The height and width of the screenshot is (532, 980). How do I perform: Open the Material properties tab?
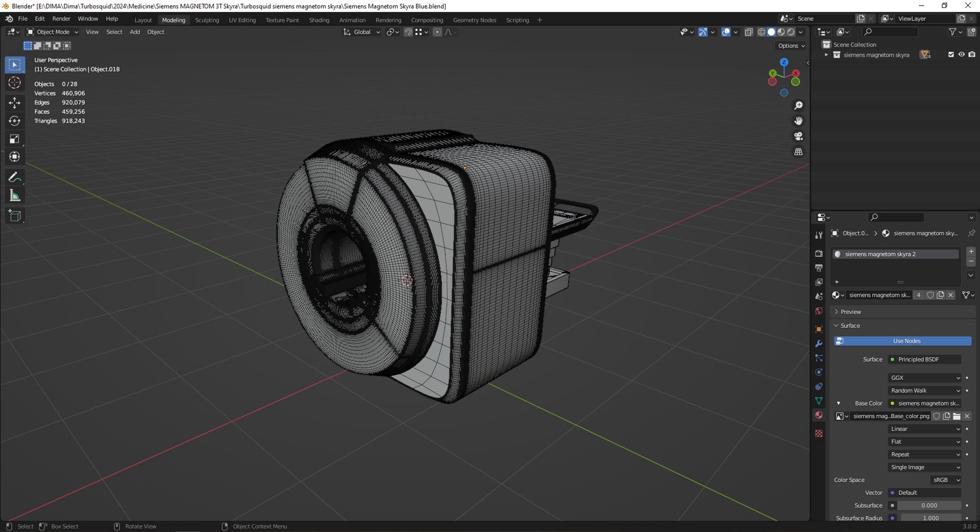(x=819, y=415)
